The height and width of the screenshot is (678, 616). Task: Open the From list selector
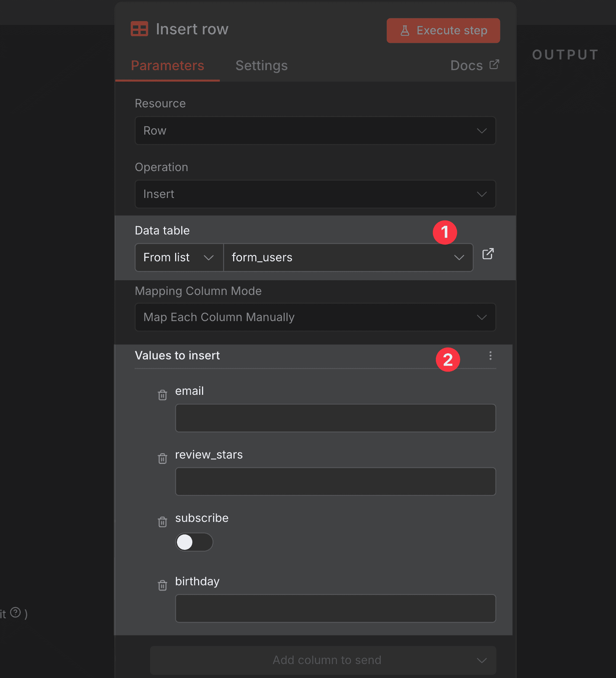point(179,257)
